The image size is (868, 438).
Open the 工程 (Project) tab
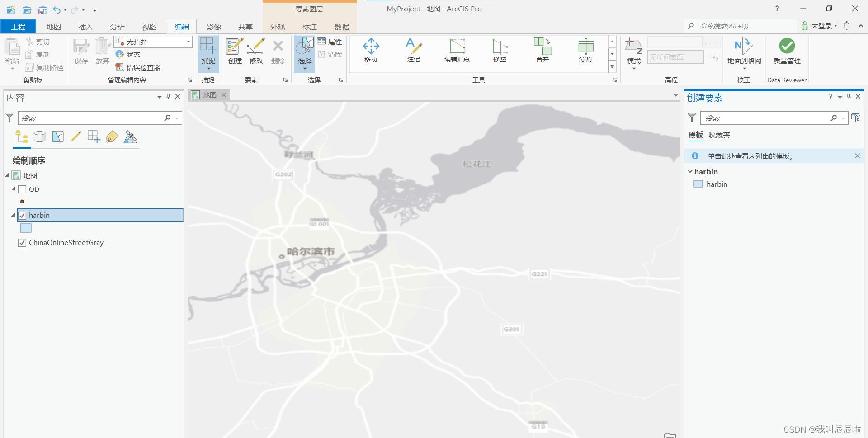[x=18, y=27]
